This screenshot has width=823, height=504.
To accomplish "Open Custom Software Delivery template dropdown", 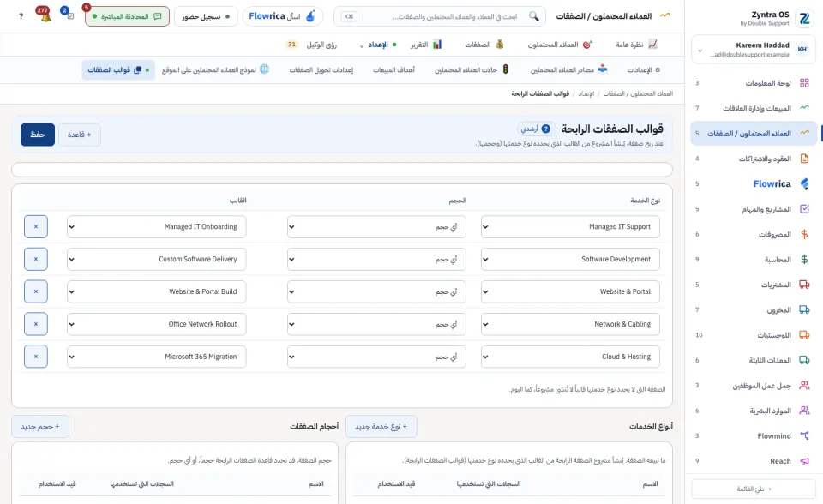I will tap(156, 260).
